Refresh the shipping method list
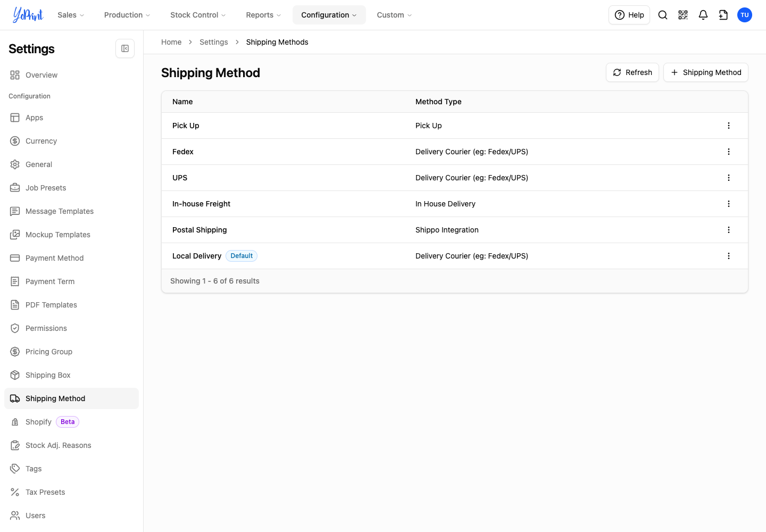 pyautogui.click(x=632, y=72)
